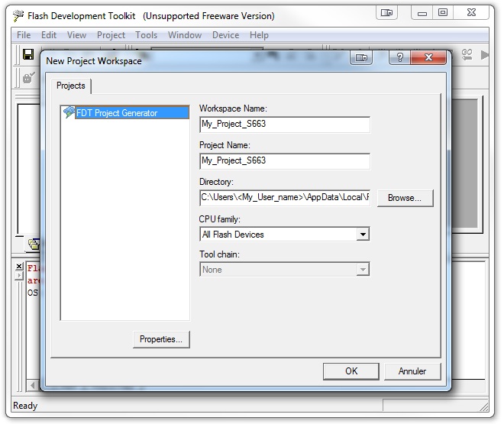Click the disabled Tool chain None combo box
This screenshot has height=424, width=504.
click(285, 270)
